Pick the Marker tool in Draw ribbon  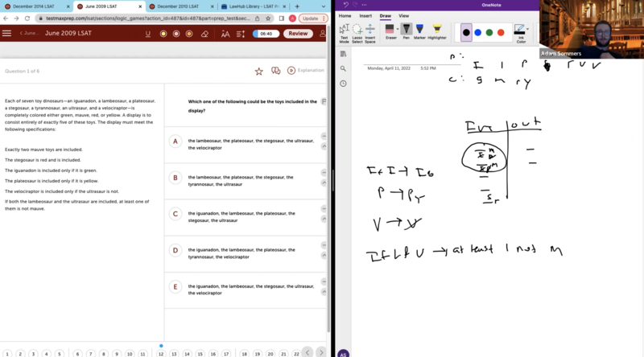point(419,32)
